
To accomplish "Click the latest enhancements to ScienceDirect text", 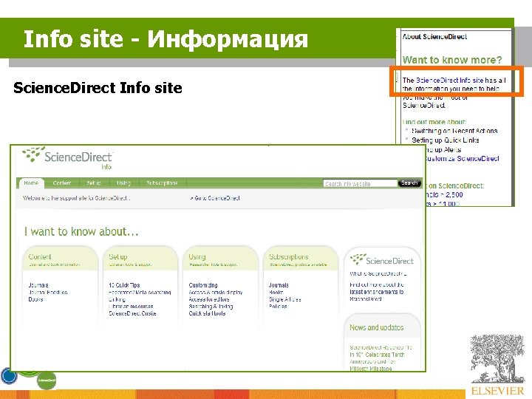I will tap(377, 295).
